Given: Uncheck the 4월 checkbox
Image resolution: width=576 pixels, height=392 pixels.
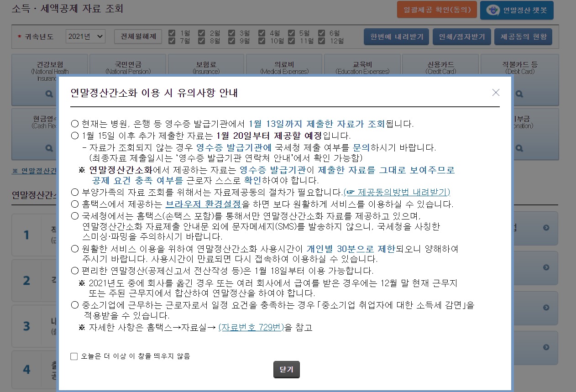Looking at the screenshot, I should (x=262, y=33).
